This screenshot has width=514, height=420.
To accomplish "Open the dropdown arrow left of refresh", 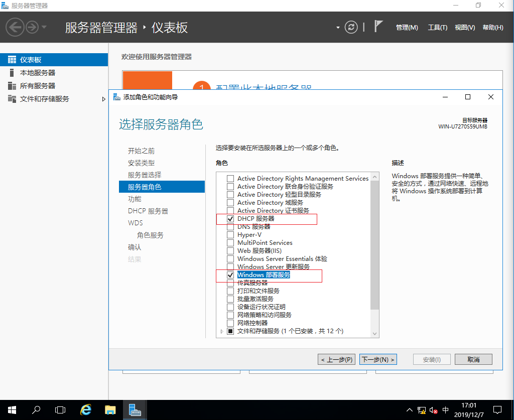I will point(338,28).
